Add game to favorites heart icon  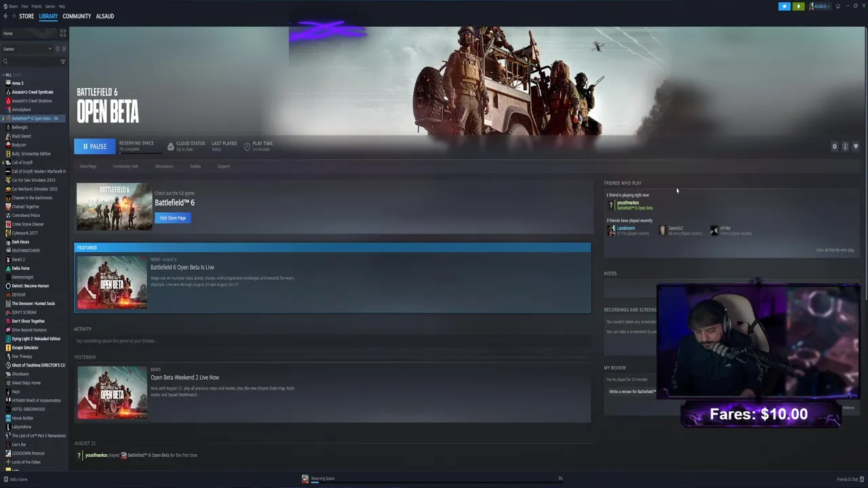pos(855,146)
